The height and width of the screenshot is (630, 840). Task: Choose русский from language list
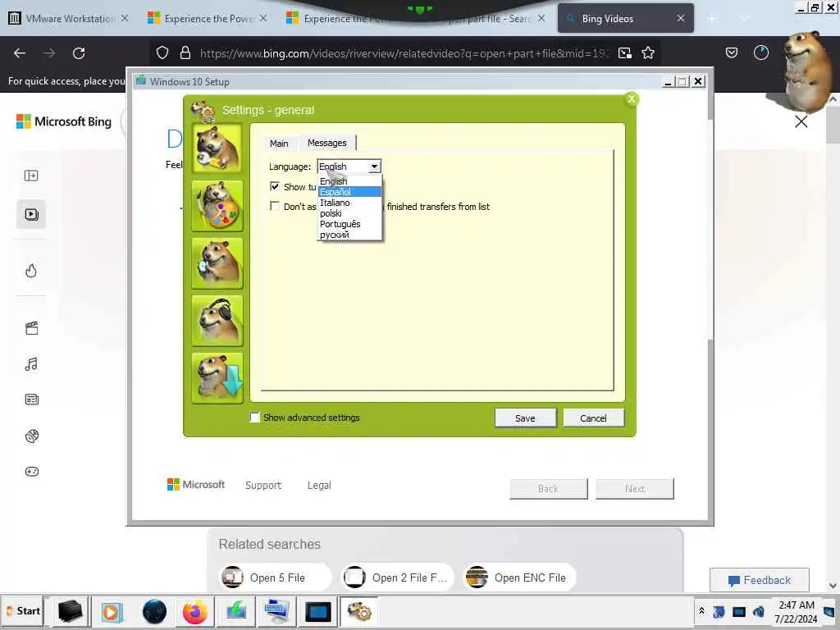point(349,235)
